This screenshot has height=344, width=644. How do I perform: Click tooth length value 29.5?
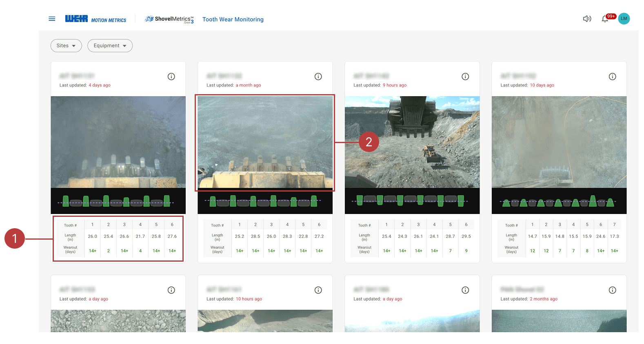466,236
